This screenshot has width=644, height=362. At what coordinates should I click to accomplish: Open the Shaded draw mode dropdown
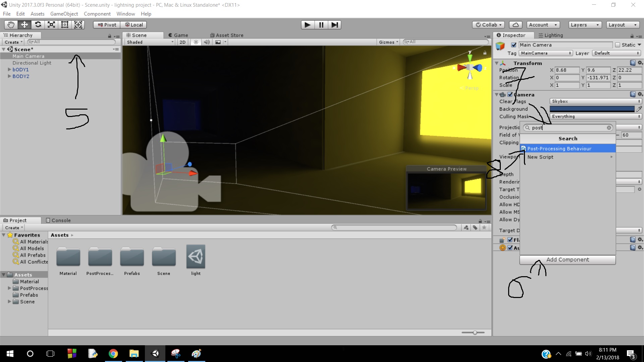(150, 42)
